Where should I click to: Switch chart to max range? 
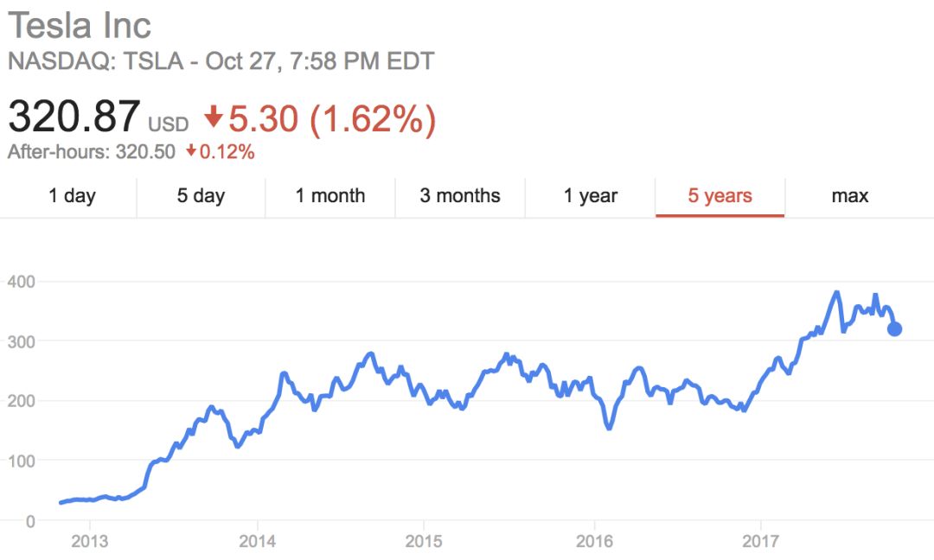849,196
